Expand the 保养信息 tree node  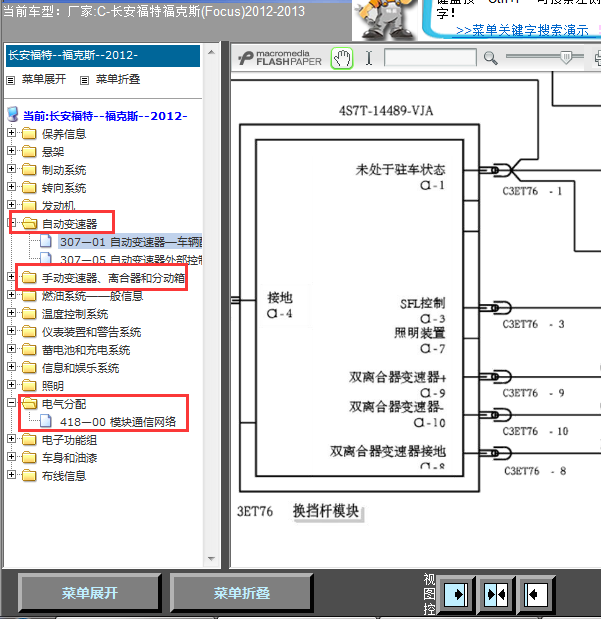[11, 133]
